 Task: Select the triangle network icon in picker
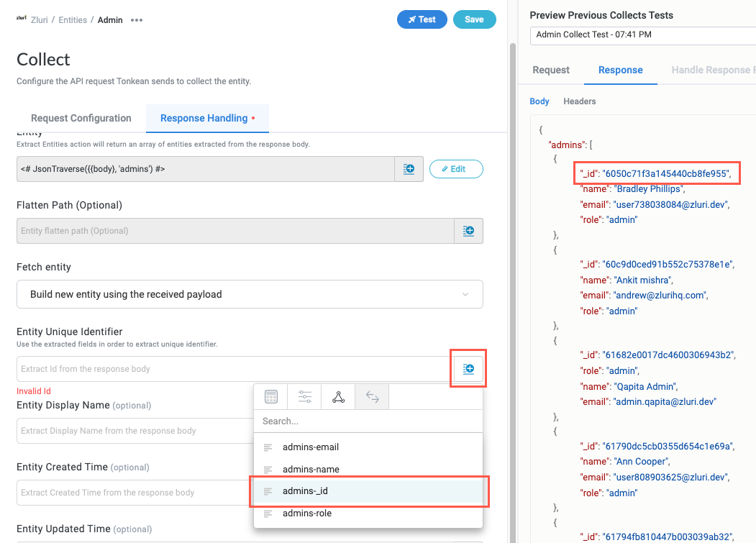[x=338, y=397]
